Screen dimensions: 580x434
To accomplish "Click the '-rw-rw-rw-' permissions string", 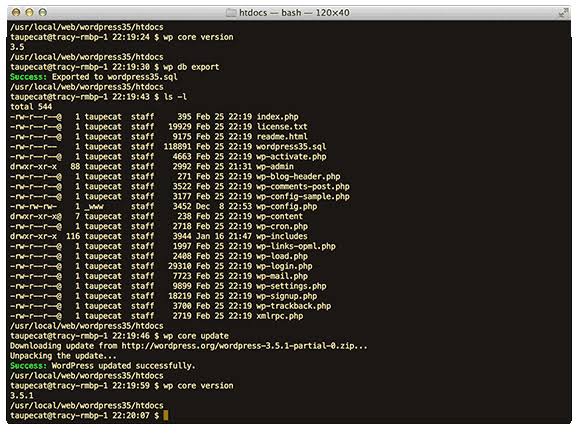I will [x=33, y=206].
